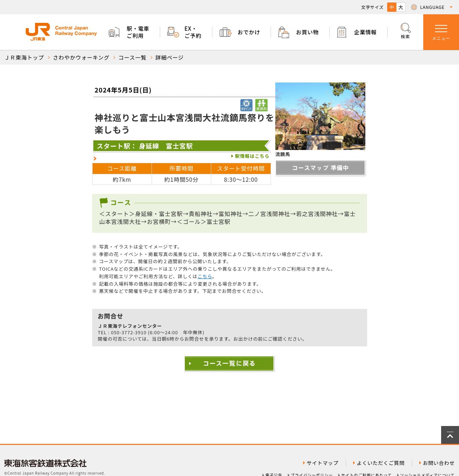The height and width of the screenshot is (476, 459).
Task: Click the small orange arrow under start station
Action: (x=95, y=159)
